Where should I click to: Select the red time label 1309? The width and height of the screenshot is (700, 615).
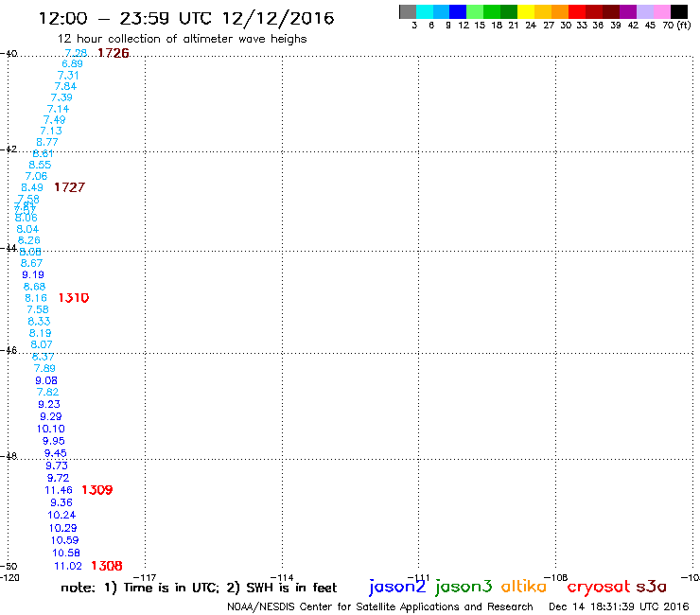tap(97, 490)
